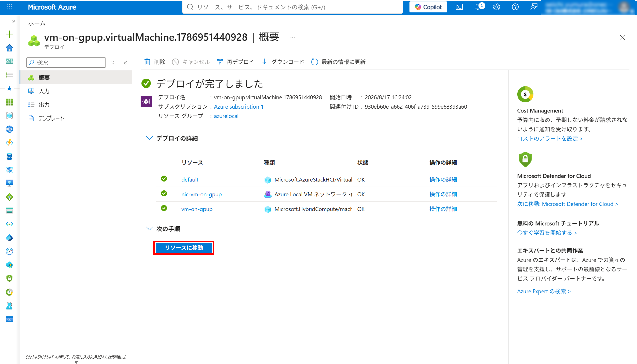The height and width of the screenshot is (364, 637).
Task: Open Help and support person sidebar icon
Action: (9, 306)
